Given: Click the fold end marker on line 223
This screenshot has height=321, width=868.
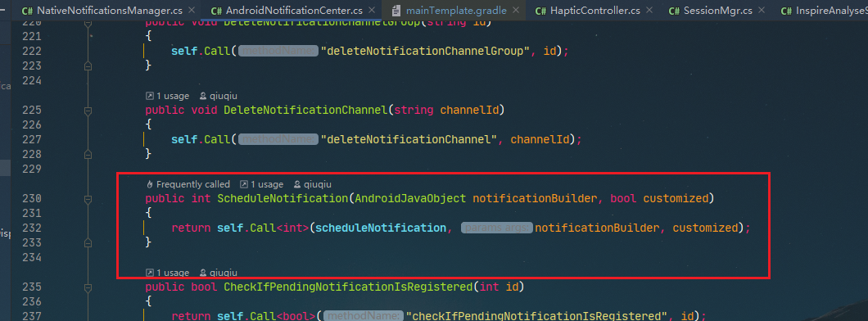Looking at the screenshot, I should 88,66.
